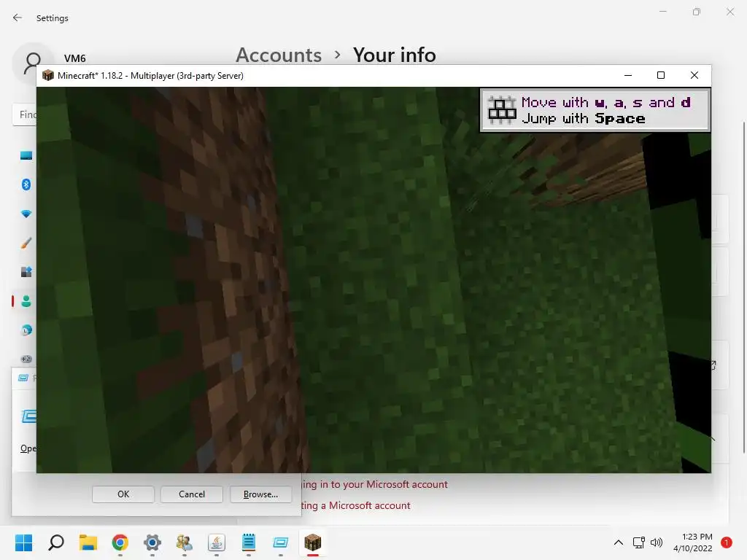Click the movement tutorial toast in Minecraft
Image resolution: width=747 pixels, height=560 pixels.
[595, 110]
